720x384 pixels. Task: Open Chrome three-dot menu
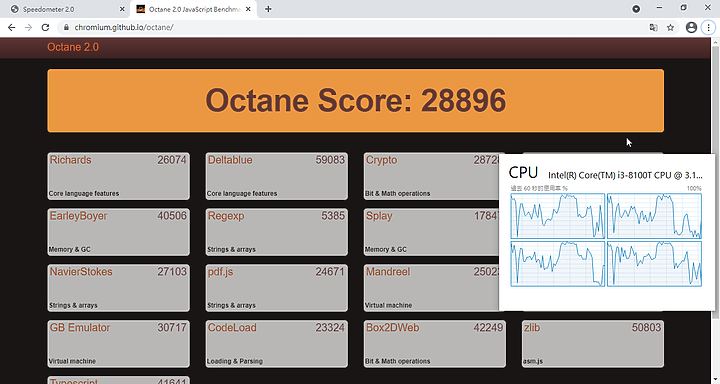708,28
